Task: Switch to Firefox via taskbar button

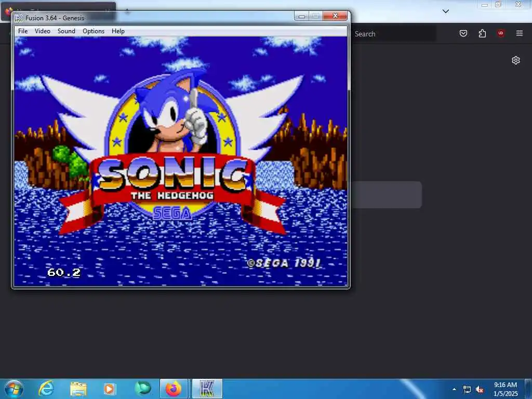Action: coord(174,389)
